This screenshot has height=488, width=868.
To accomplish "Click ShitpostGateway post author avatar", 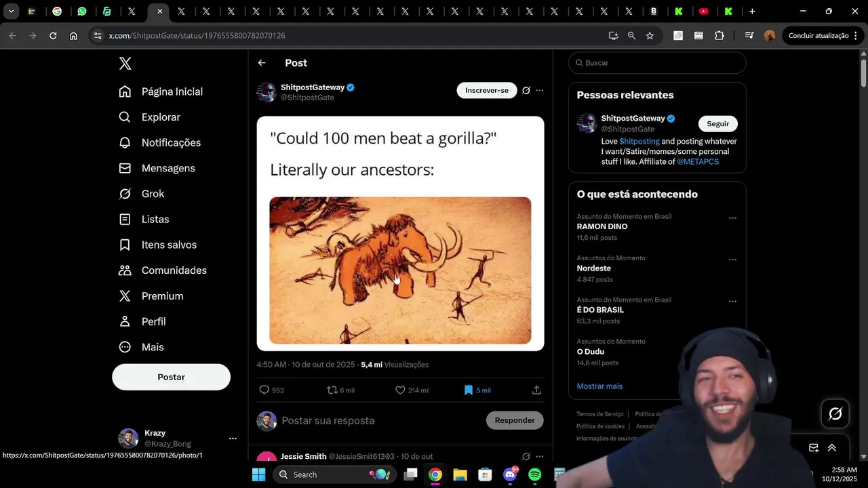I will pos(267,92).
